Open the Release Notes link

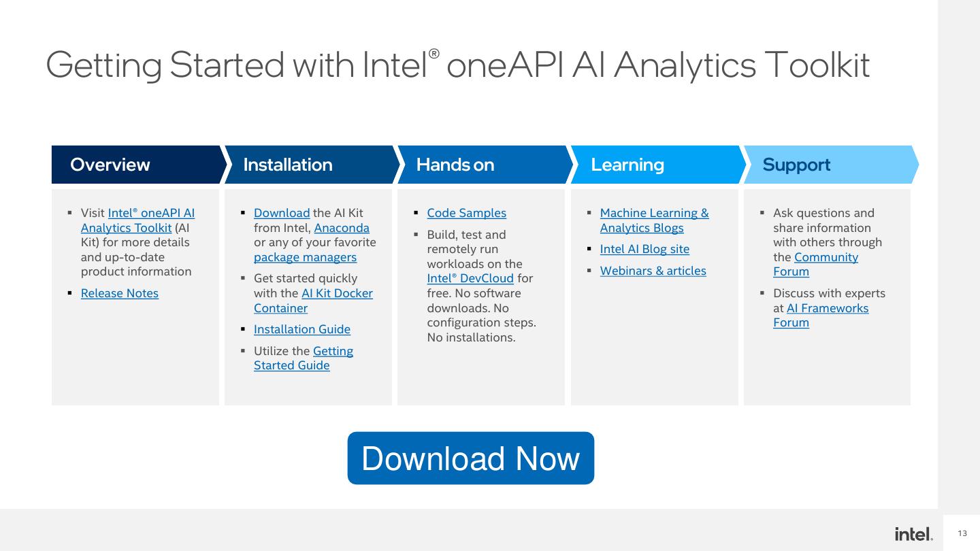pyautogui.click(x=120, y=293)
